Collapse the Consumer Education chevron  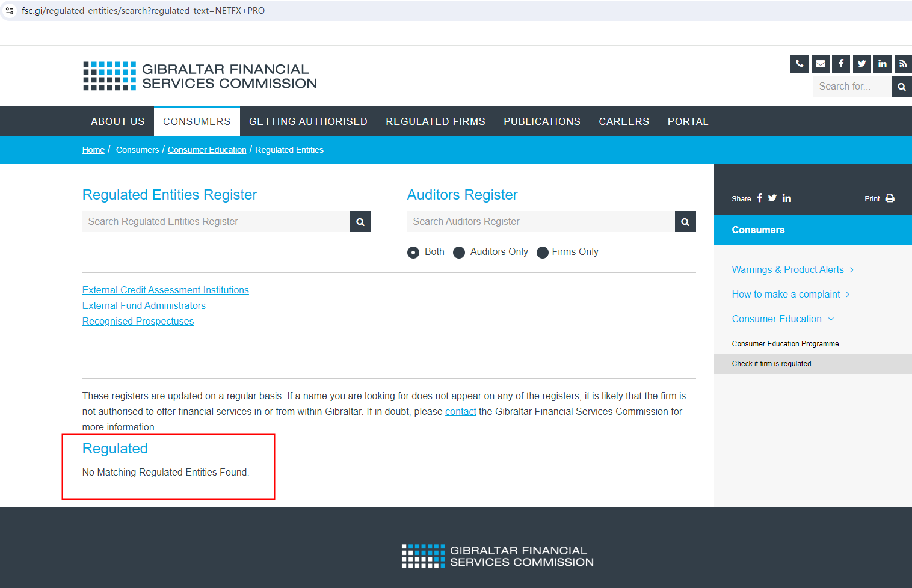click(x=831, y=319)
